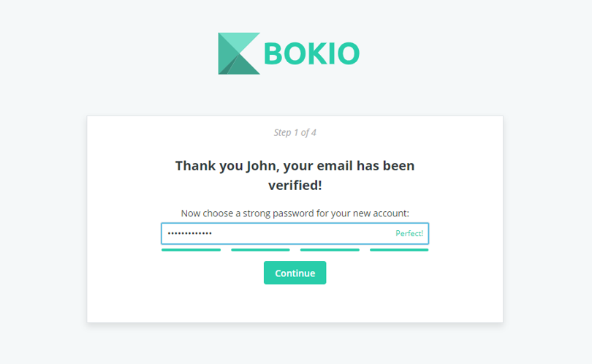Screen dimensions: 592x364
Task: Click the 'Now choose a strong password' label
Action: [295, 213]
